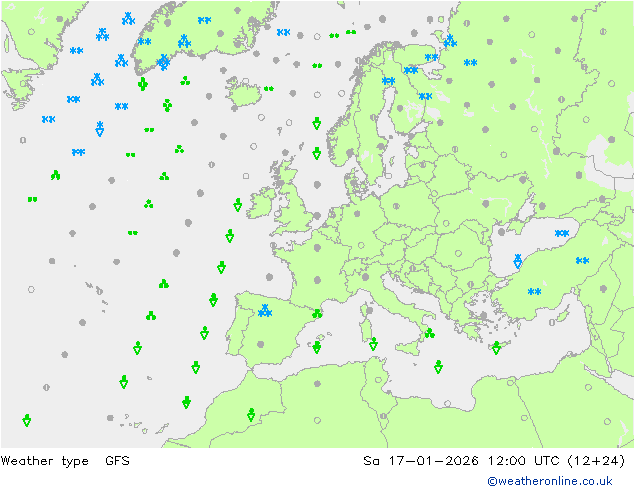Click the blue snow symbol on the Kola Peninsula coast

pos(450,41)
